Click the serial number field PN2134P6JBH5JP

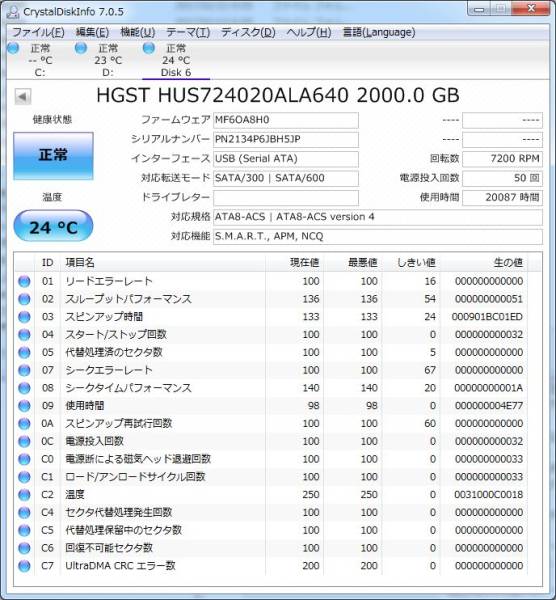click(x=285, y=140)
